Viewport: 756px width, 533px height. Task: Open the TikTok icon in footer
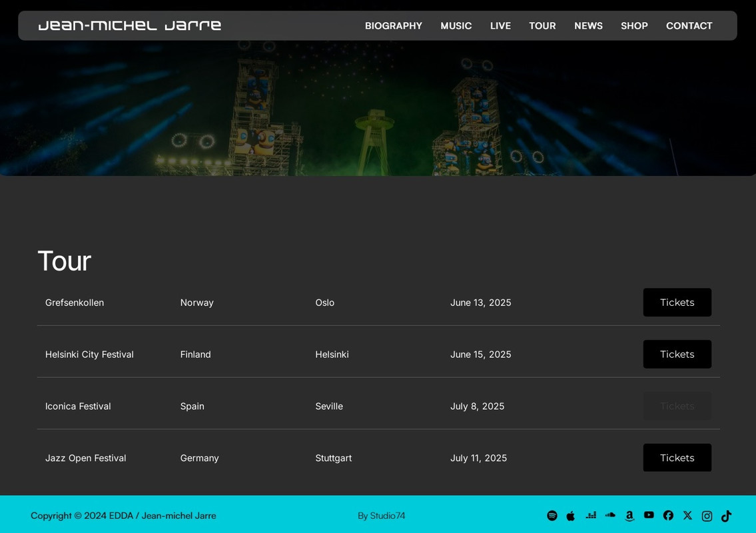pyautogui.click(x=726, y=516)
